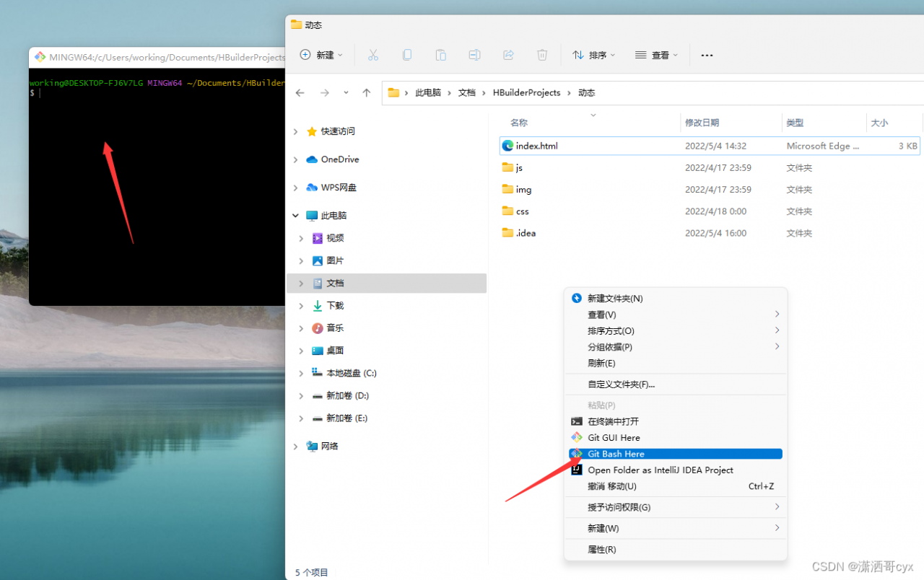Go forward with the right arrow button

(325, 93)
